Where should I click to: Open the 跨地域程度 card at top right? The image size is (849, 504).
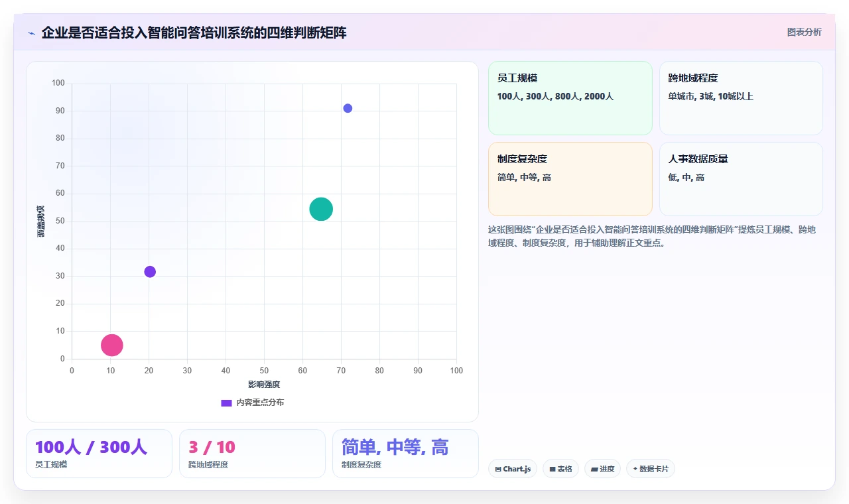coord(741,98)
